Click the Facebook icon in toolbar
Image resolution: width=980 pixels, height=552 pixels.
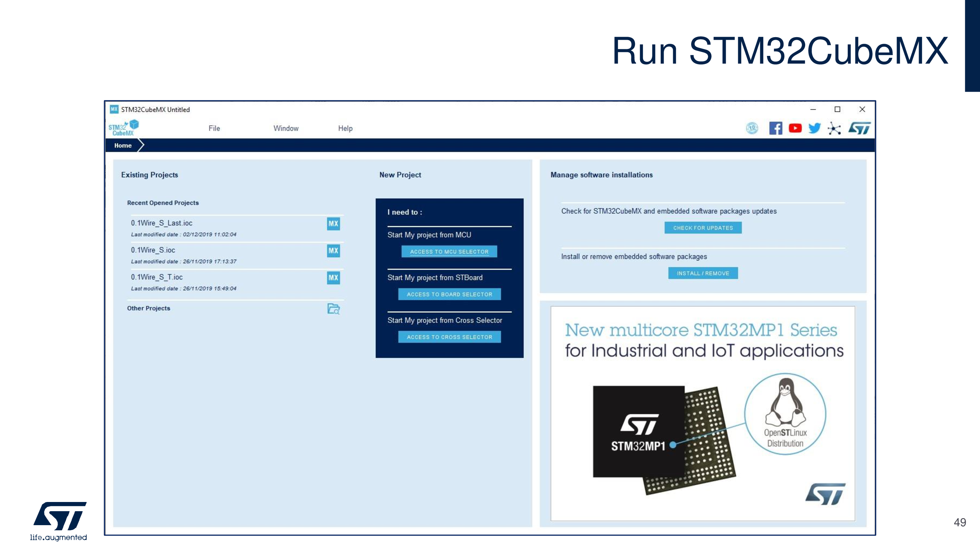coord(775,128)
